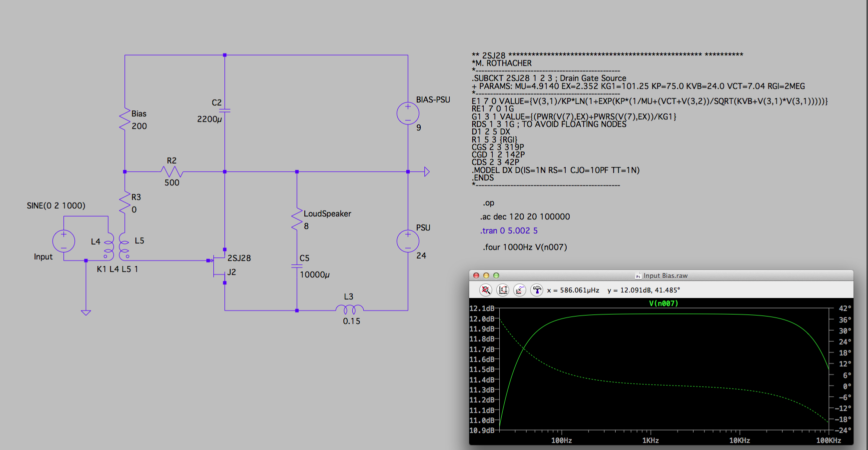
Task: Select the Input voltage source symbol
Action: 63,241
